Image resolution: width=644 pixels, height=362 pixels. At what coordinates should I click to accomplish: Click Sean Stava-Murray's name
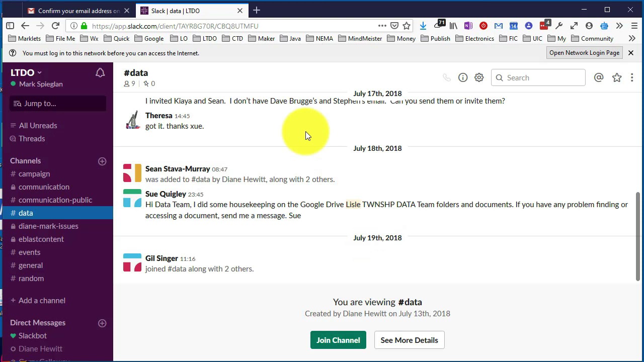178,169
